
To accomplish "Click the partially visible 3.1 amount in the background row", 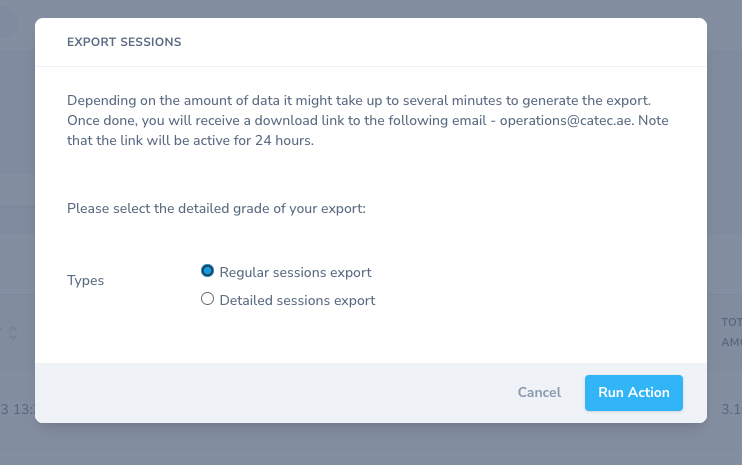I will pos(731,409).
